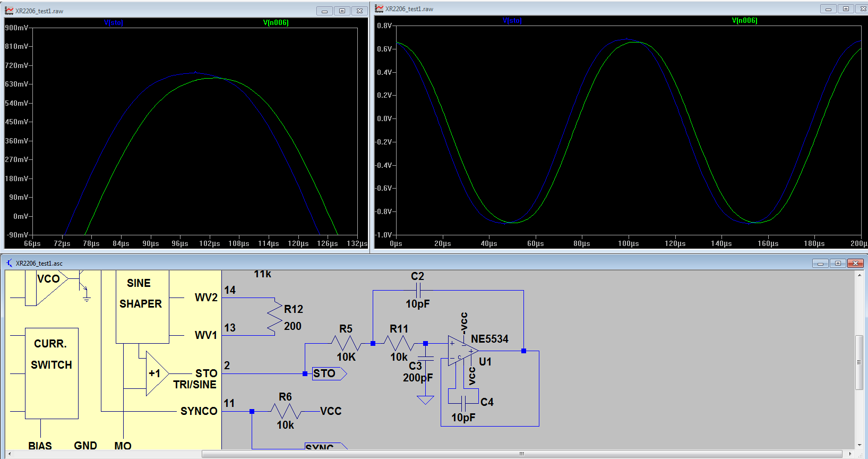This screenshot has height=459, width=868.
Task: Select the R5 resistor symbol
Action: [346, 343]
